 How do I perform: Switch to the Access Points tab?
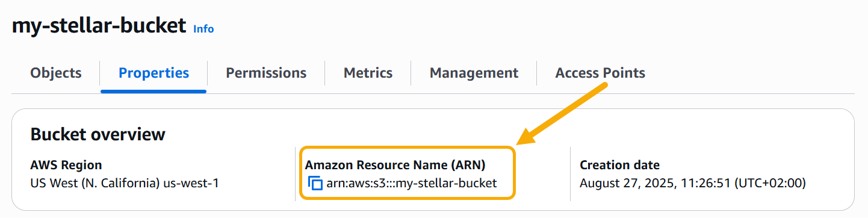click(600, 73)
